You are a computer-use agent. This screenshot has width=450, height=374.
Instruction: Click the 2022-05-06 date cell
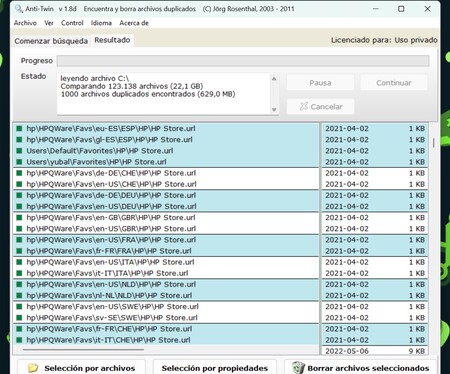pos(347,351)
